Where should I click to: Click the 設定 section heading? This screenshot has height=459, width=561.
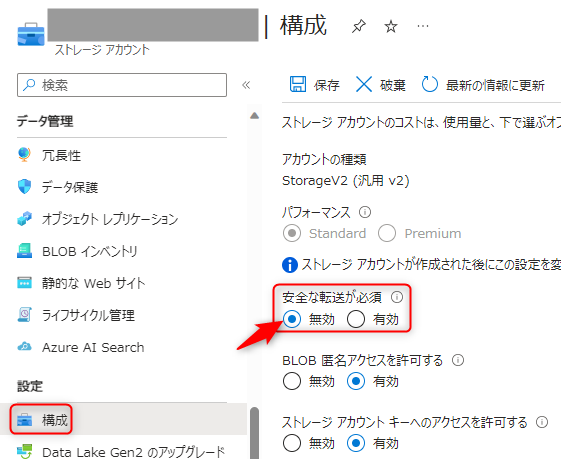pyautogui.click(x=30, y=386)
